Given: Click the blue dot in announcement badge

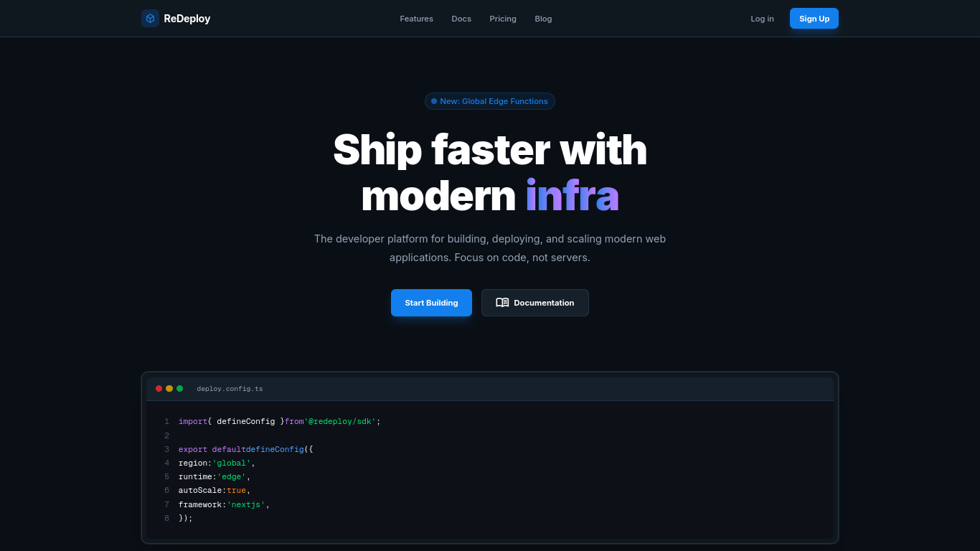Looking at the screenshot, I should click(434, 101).
